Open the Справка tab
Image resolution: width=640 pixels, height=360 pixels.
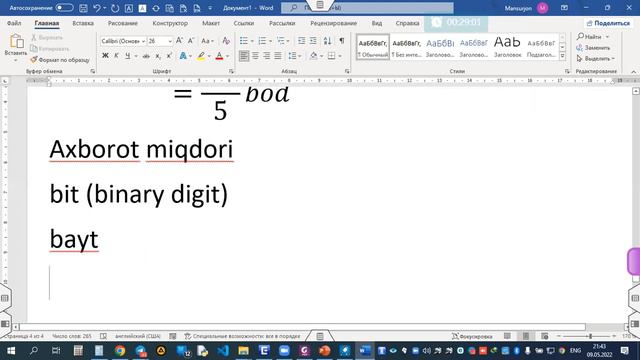(407, 23)
